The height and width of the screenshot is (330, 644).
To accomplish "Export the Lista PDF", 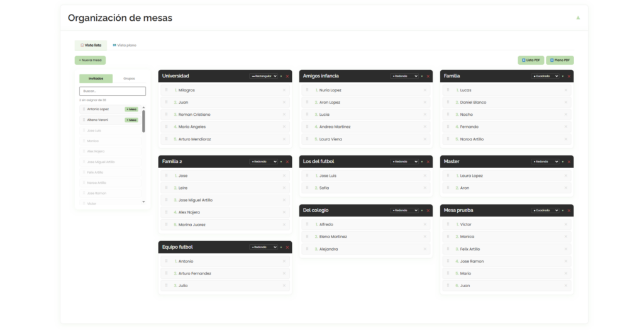I will (531, 60).
